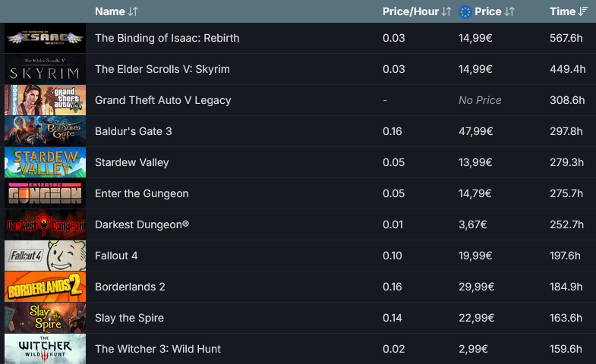Select 'The Elder Scrolls V: Skyrim' name

pyautogui.click(x=162, y=69)
